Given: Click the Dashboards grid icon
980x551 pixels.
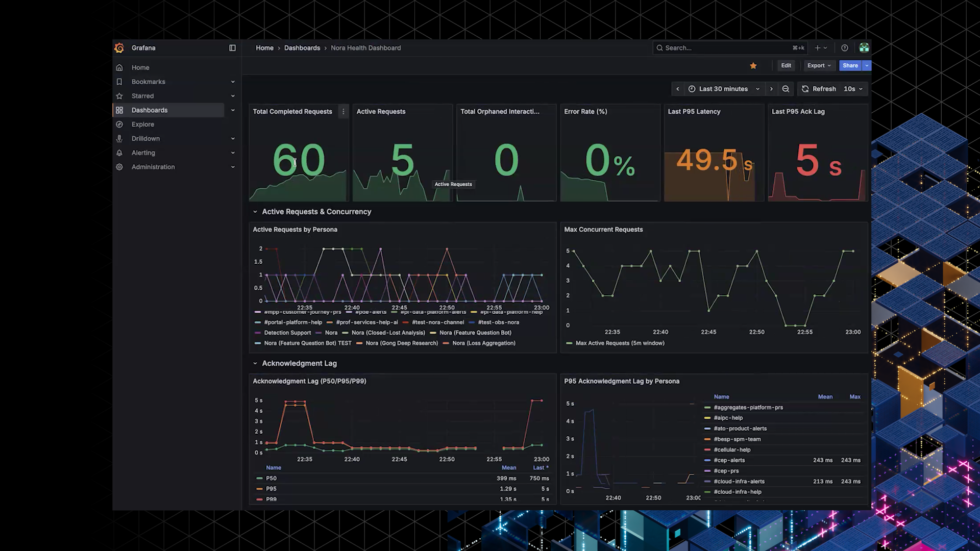Looking at the screenshot, I should (x=119, y=110).
